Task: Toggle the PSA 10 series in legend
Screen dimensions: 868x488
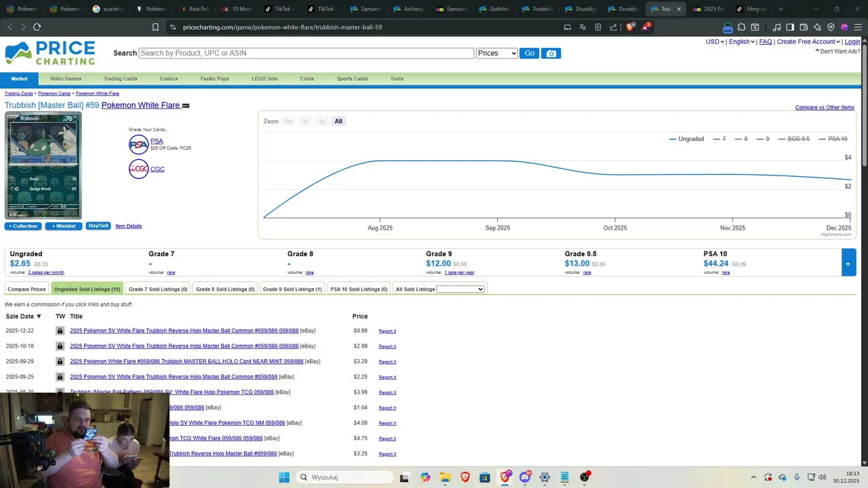Action: point(833,139)
